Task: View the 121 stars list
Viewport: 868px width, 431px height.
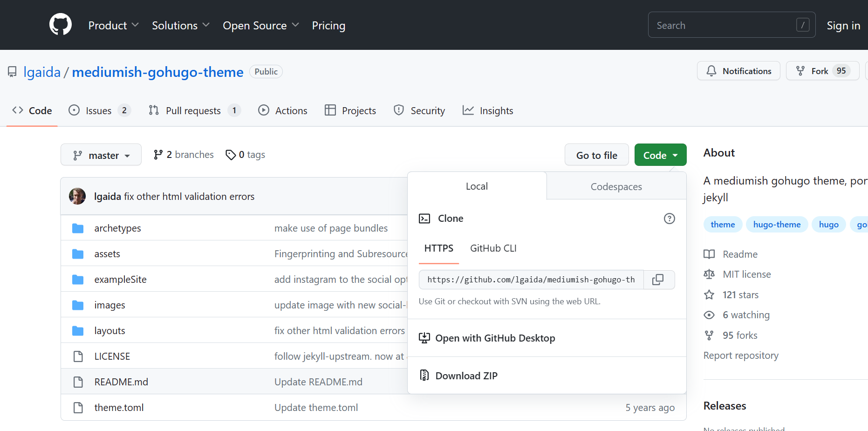Action: (740, 295)
